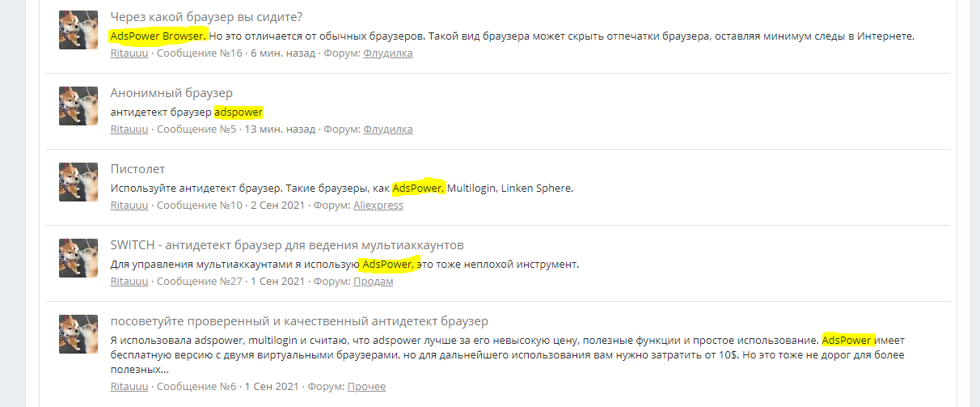Open "посоветуйте проверенный и качественный" thread

[x=299, y=321]
